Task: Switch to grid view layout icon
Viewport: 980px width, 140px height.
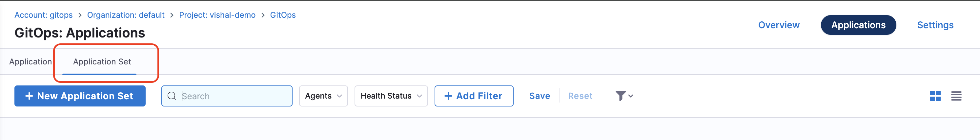Action: click(935, 96)
